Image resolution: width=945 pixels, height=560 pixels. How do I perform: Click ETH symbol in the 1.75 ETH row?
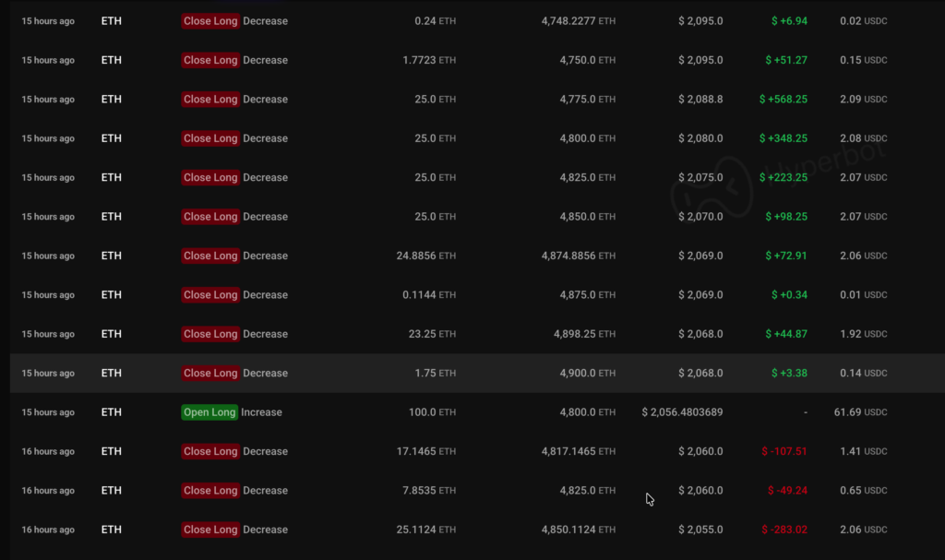coord(112,373)
